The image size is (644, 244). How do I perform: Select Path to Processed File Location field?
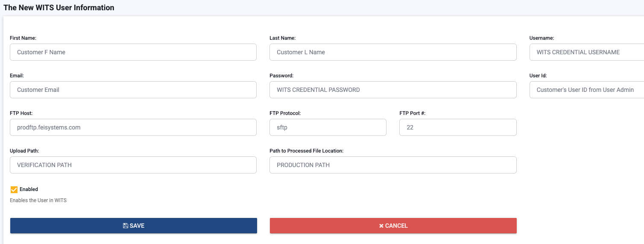pyautogui.click(x=393, y=165)
